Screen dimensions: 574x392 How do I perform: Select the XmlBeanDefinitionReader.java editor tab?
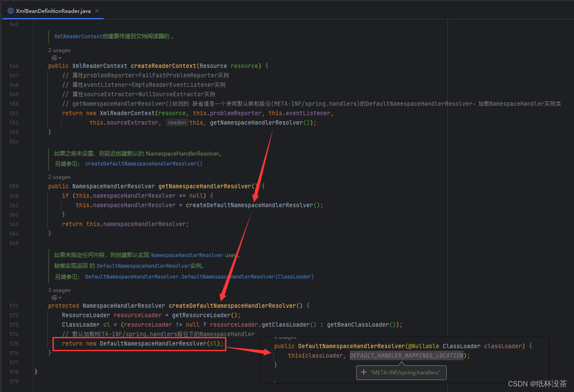coord(53,11)
